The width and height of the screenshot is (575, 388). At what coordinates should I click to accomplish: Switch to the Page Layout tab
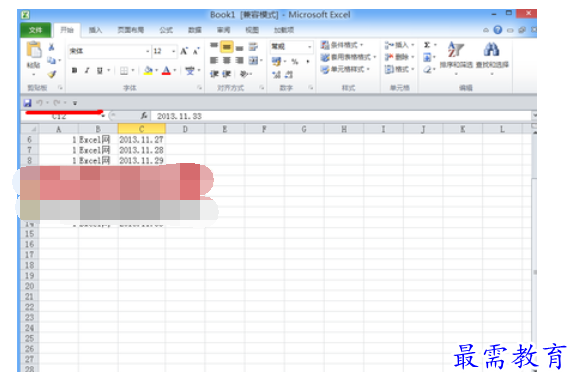pos(131,30)
